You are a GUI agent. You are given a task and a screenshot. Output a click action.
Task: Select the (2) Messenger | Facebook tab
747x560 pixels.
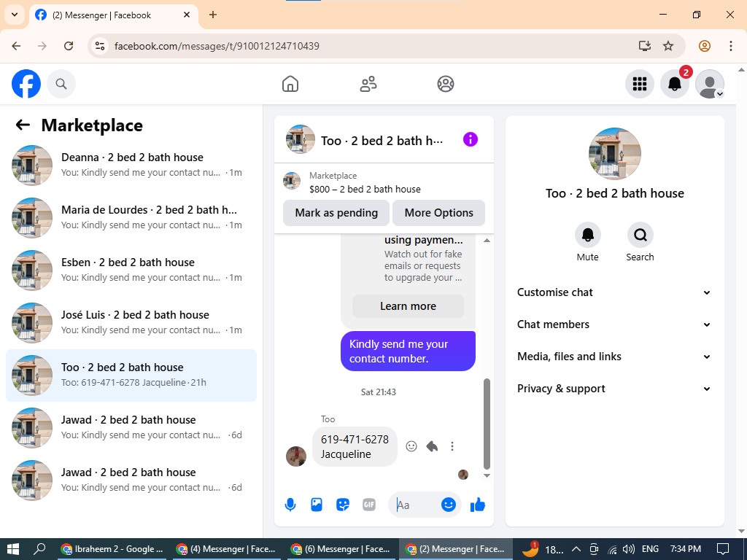point(113,15)
